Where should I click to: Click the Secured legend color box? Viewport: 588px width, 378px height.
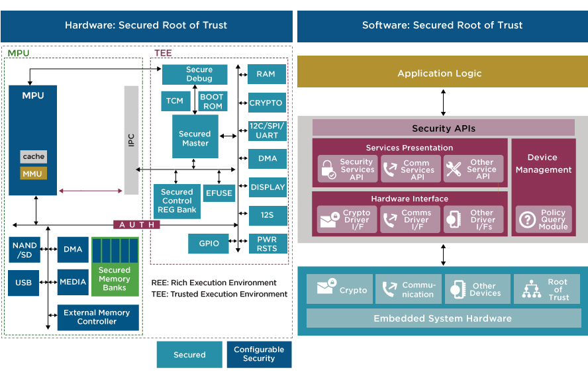[x=189, y=354]
